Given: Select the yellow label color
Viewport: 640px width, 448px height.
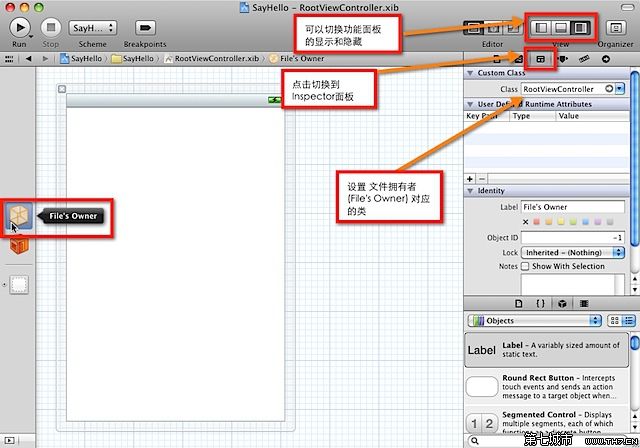Looking at the screenshot, I should point(561,222).
